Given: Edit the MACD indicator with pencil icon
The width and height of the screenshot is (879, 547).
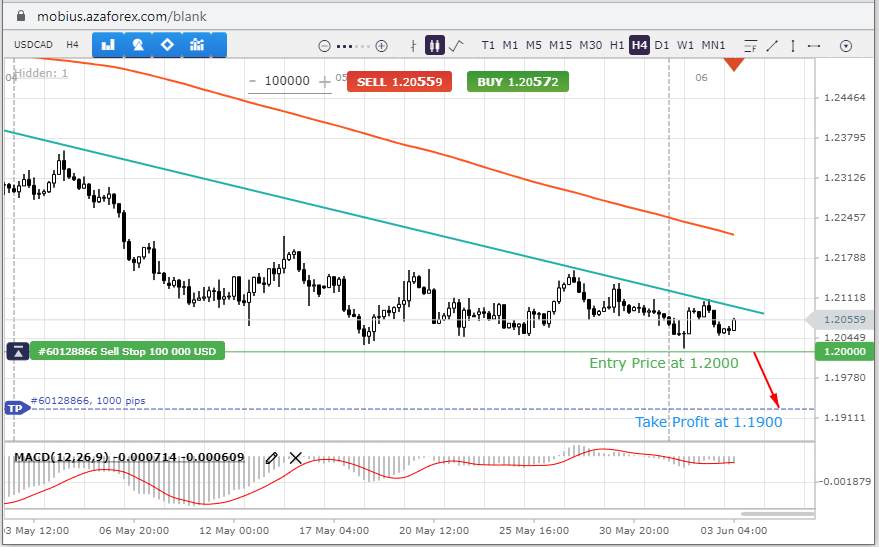Looking at the screenshot, I should pyautogui.click(x=272, y=458).
